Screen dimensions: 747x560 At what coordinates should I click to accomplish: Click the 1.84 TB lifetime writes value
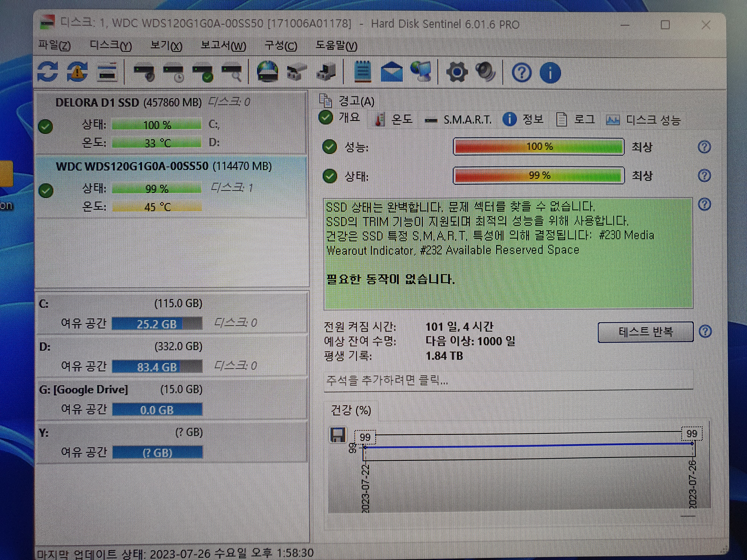pyautogui.click(x=444, y=355)
